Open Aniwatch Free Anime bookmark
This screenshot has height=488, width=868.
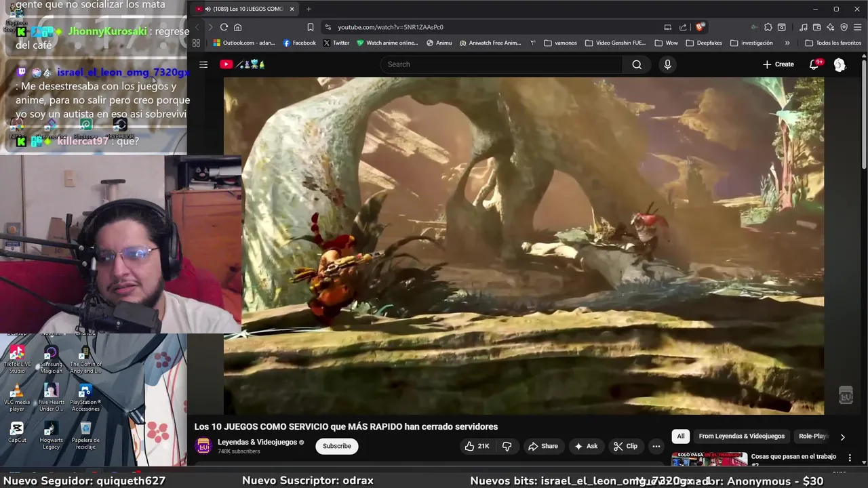click(490, 43)
